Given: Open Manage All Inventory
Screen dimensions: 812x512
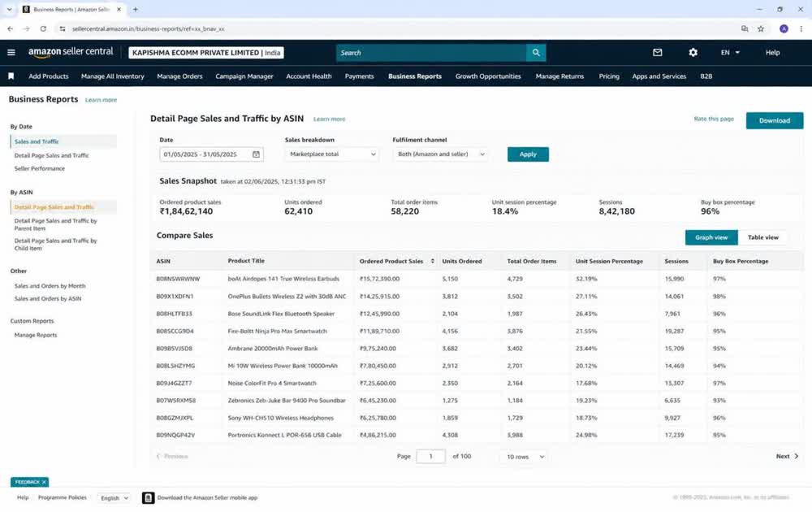Looking at the screenshot, I should pyautogui.click(x=112, y=76).
